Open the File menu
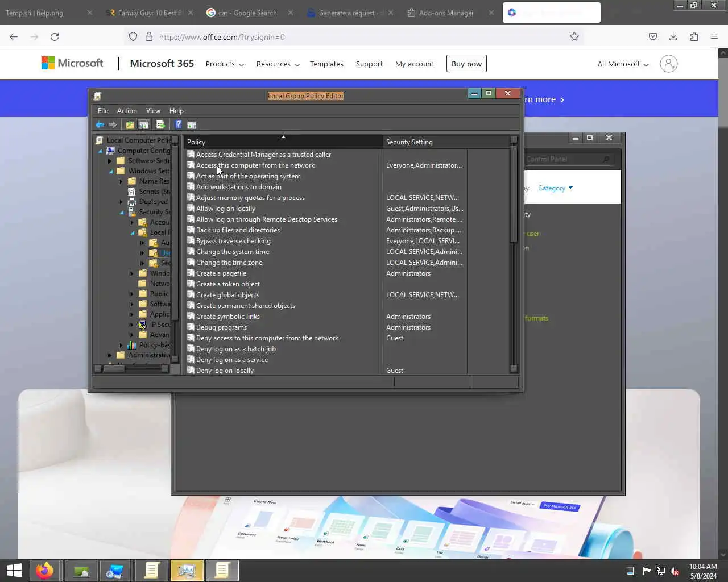The height and width of the screenshot is (582, 728). pyautogui.click(x=103, y=111)
